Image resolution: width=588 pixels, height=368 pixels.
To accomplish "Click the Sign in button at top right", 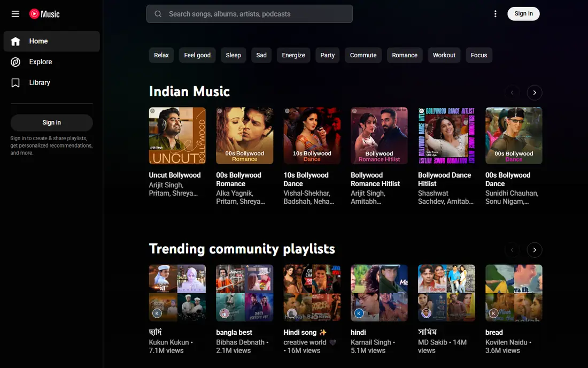I will (x=523, y=13).
